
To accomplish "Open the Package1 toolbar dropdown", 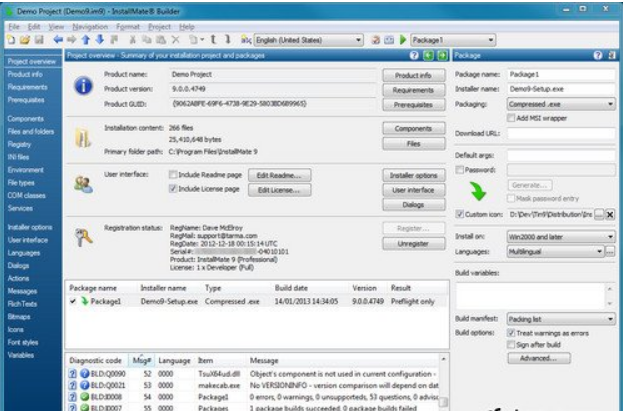I will pos(453,40).
